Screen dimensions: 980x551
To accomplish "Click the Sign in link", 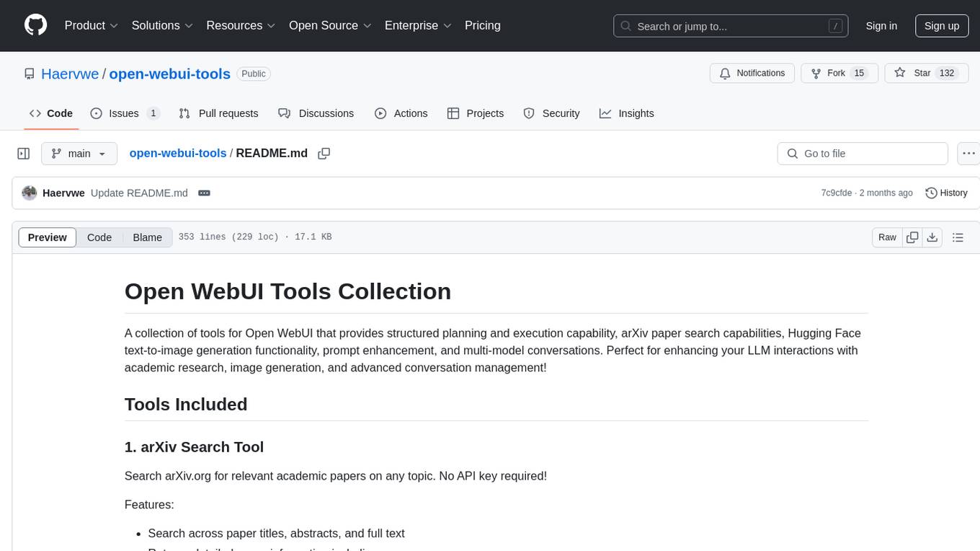I will (x=881, y=26).
